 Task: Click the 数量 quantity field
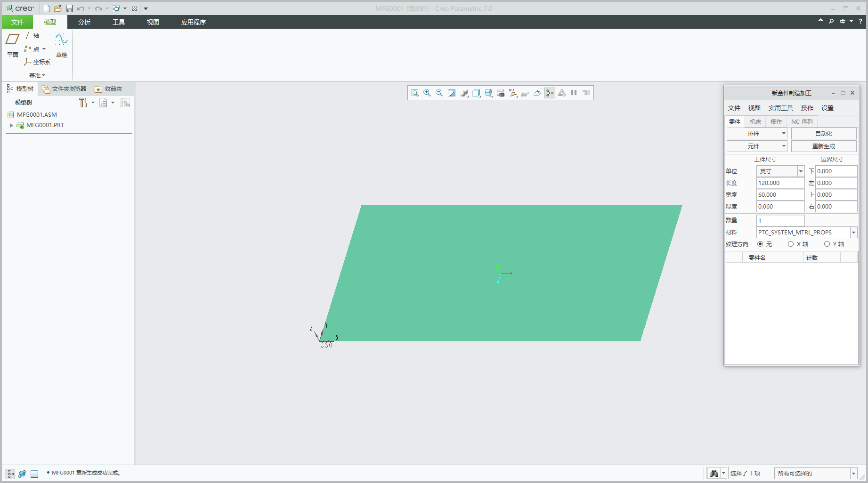[x=780, y=220]
